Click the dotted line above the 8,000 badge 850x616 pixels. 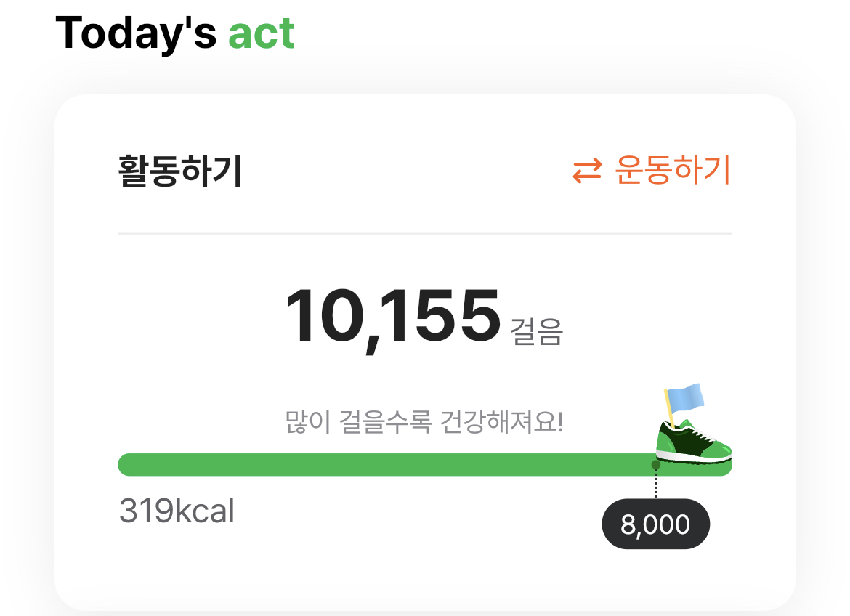point(656,484)
